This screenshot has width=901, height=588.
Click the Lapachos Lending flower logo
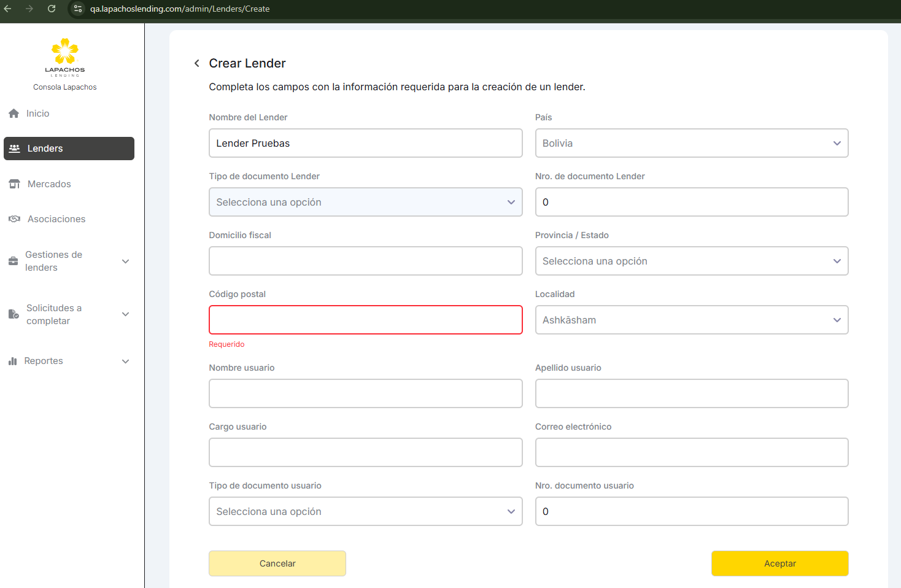tap(65, 52)
